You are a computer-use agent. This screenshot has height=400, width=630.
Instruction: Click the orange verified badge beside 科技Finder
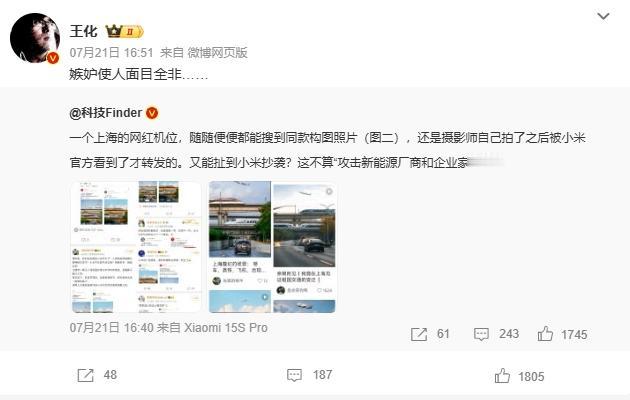point(152,113)
